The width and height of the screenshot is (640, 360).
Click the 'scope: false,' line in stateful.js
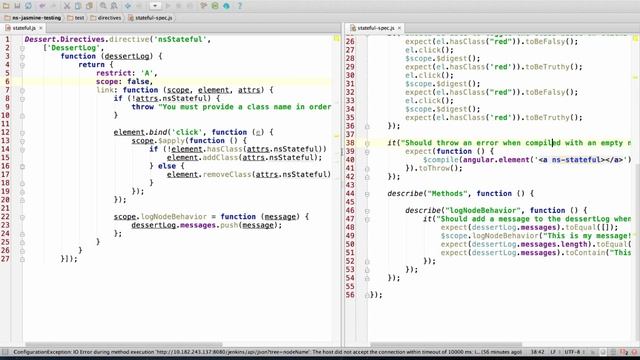tap(124, 82)
